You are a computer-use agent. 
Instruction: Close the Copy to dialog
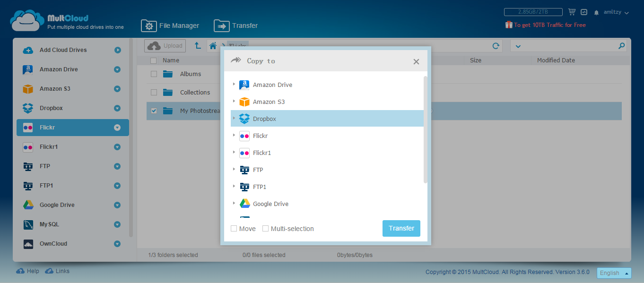click(x=416, y=61)
